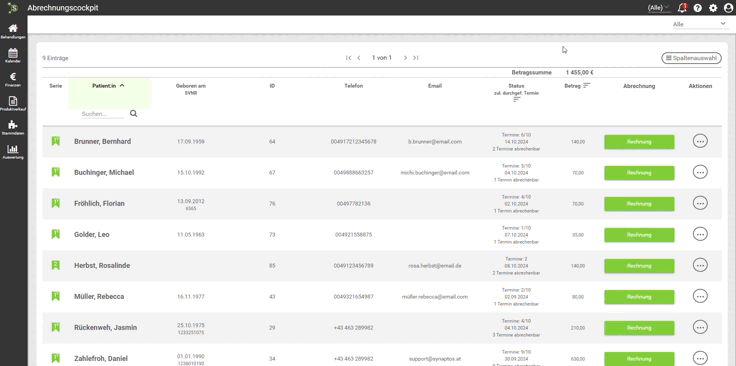Go to the next page arrow
This screenshot has width=736, height=366.
[406, 58]
